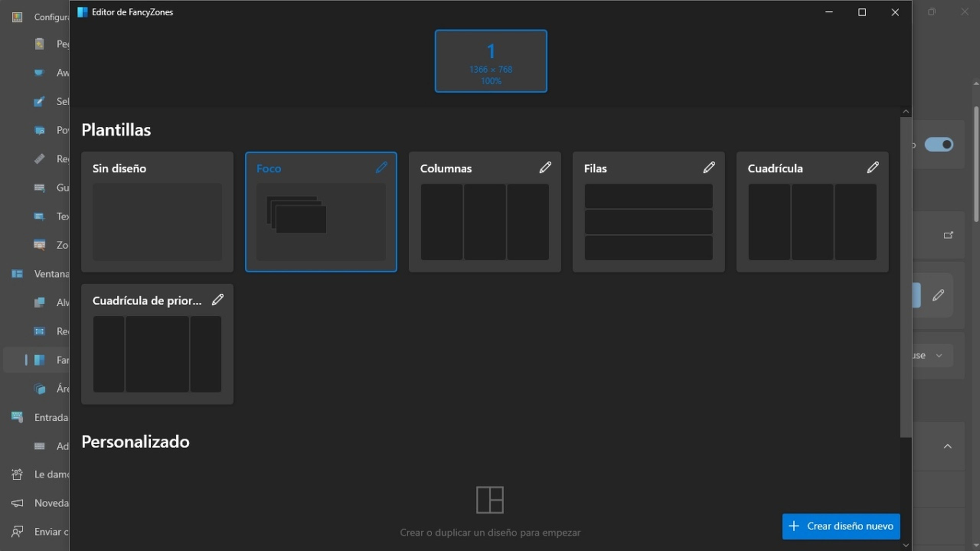Select monitor 1 with 1366 × 768 resolution
Image resolution: width=980 pixels, height=551 pixels.
pos(491,61)
